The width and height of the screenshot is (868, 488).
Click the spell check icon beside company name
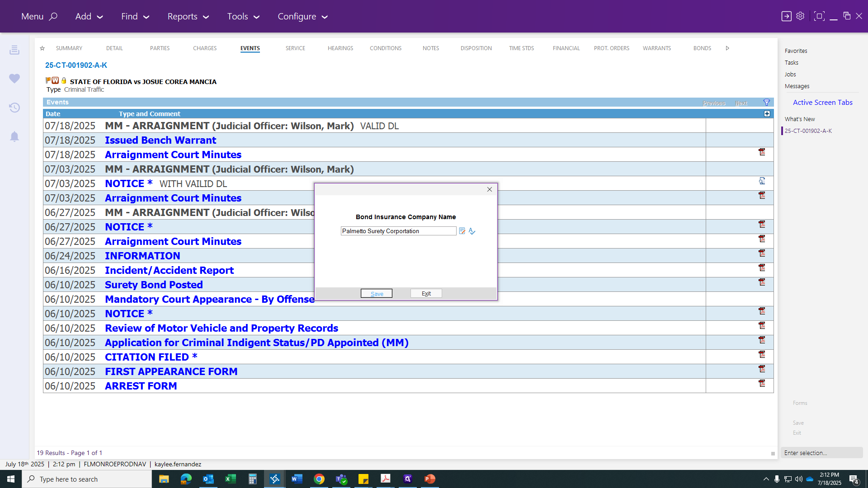coord(472,231)
